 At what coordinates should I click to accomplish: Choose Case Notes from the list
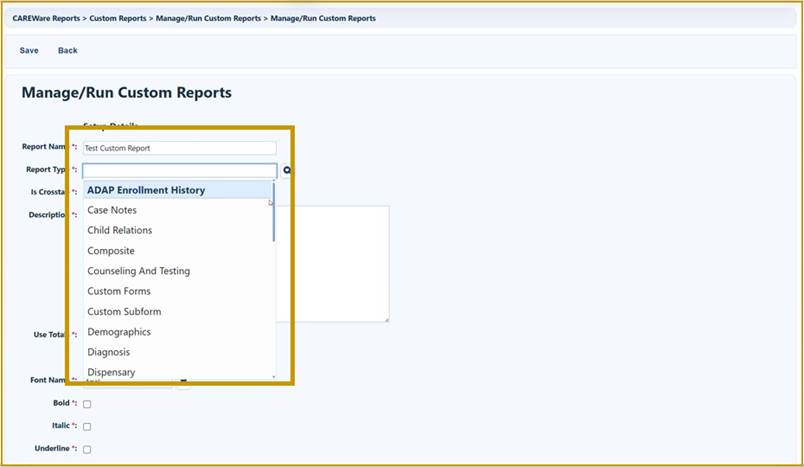pos(178,210)
